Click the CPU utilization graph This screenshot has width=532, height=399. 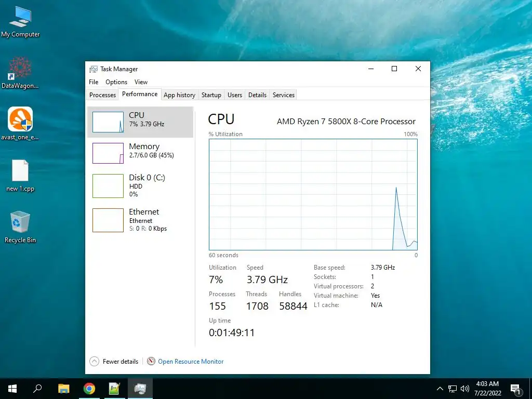(313, 194)
